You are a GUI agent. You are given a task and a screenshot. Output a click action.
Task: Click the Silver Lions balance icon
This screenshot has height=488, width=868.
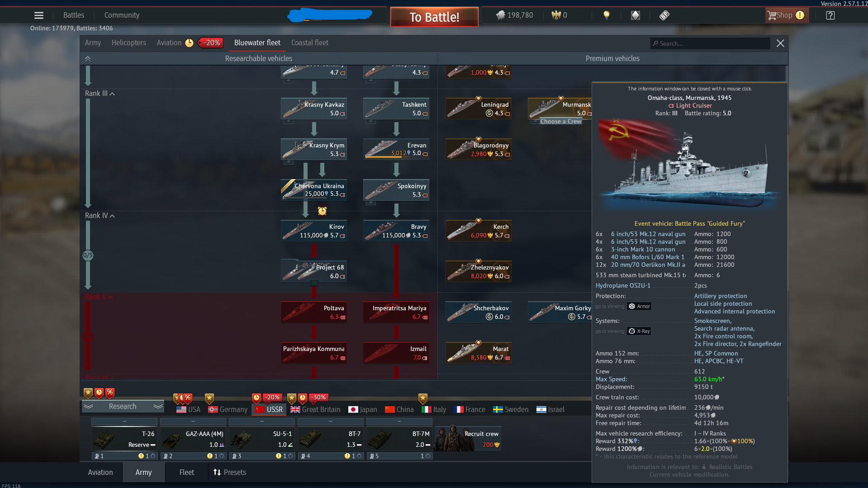500,15
